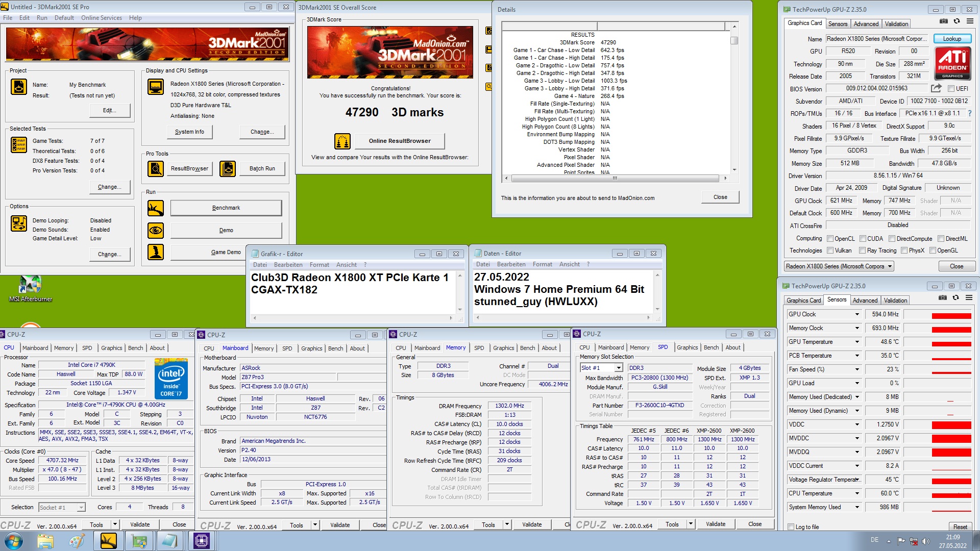Click the Project icon beside My Benchmark

click(19, 87)
